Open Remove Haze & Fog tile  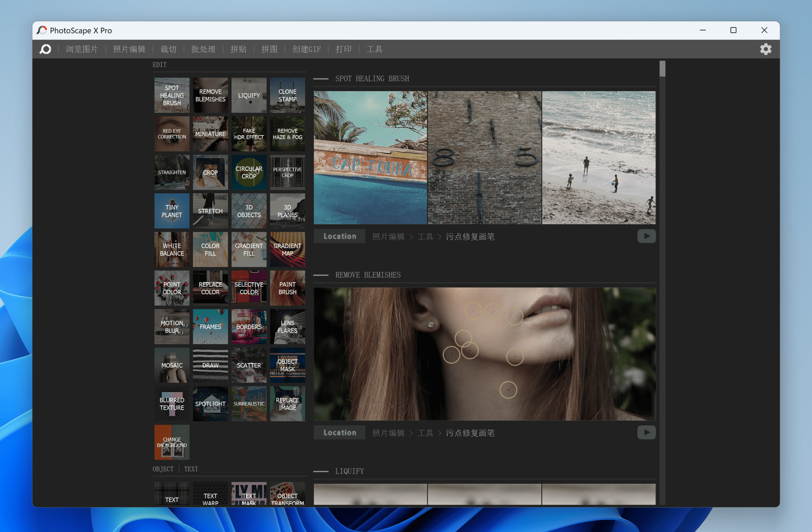[x=287, y=134]
